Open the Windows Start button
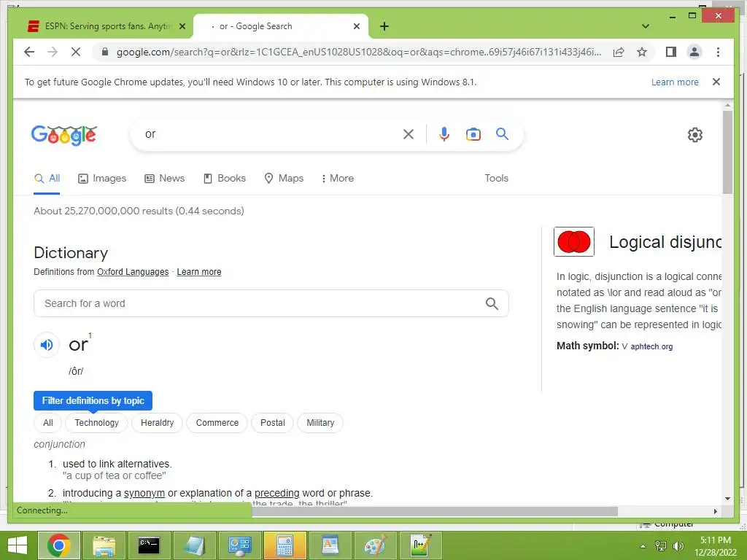Viewport: 747px width, 560px height. click(x=18, y=545)
